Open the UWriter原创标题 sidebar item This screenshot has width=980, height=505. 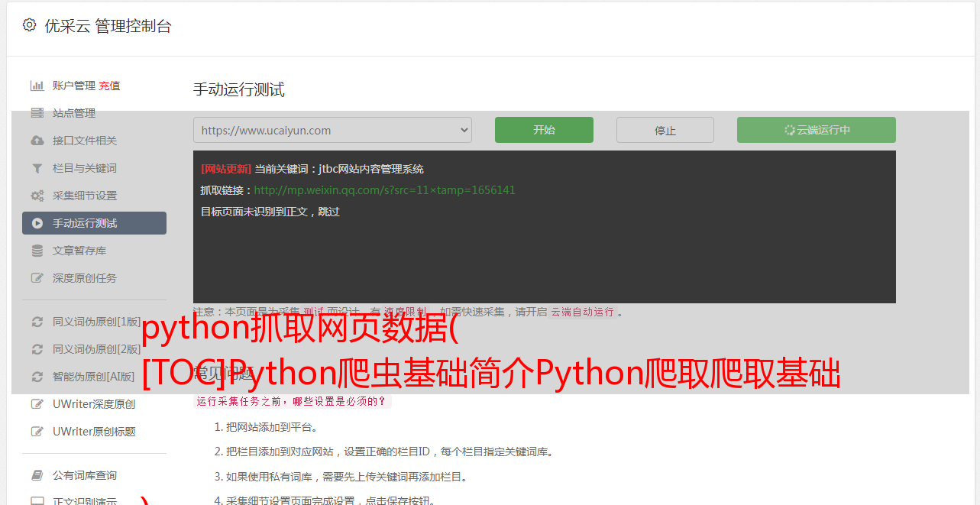(94, 432)
